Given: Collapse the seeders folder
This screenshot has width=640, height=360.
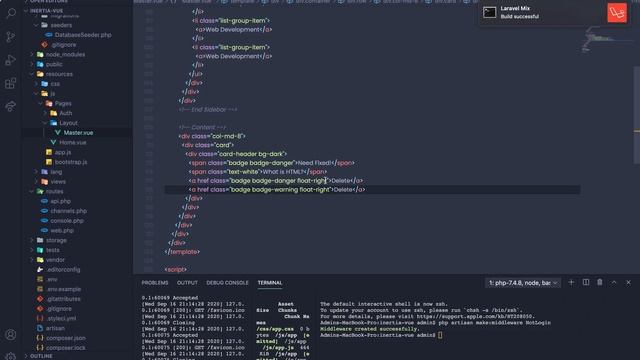Looking at the screenshot, I should pyautogui.click(x=61, y=25).
